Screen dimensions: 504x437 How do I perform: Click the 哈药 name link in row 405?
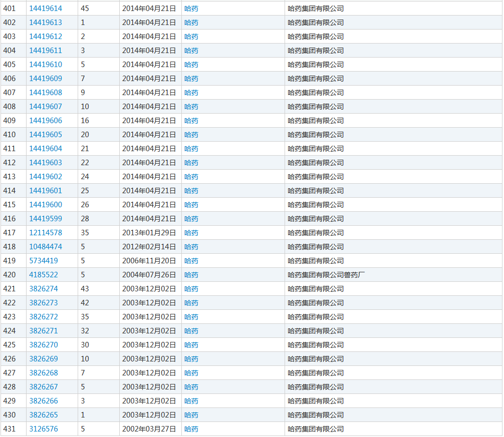pyautogui.click(x=191, y=65)
